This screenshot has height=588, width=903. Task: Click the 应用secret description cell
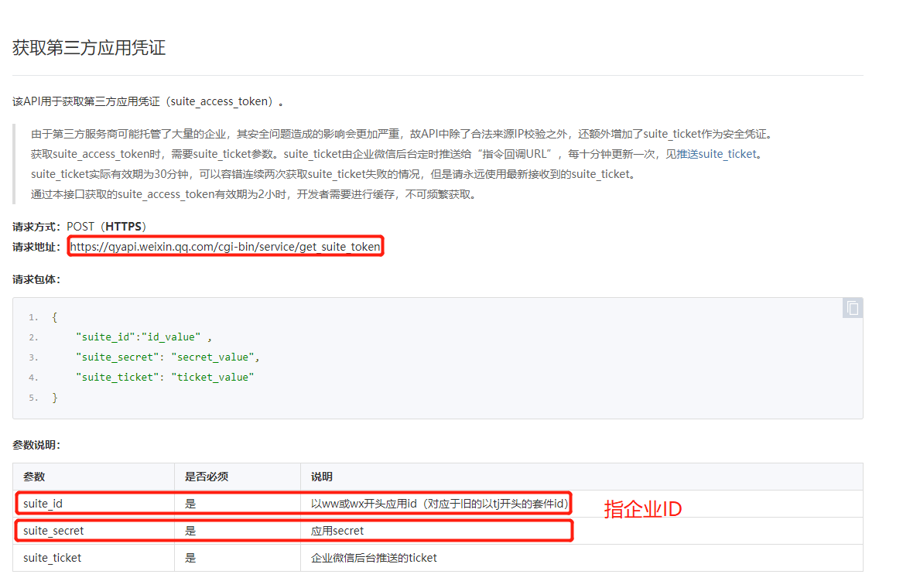click(582, 531)
